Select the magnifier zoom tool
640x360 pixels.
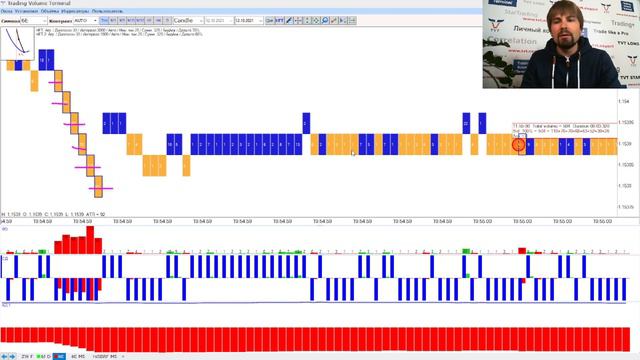click(325, 20)
